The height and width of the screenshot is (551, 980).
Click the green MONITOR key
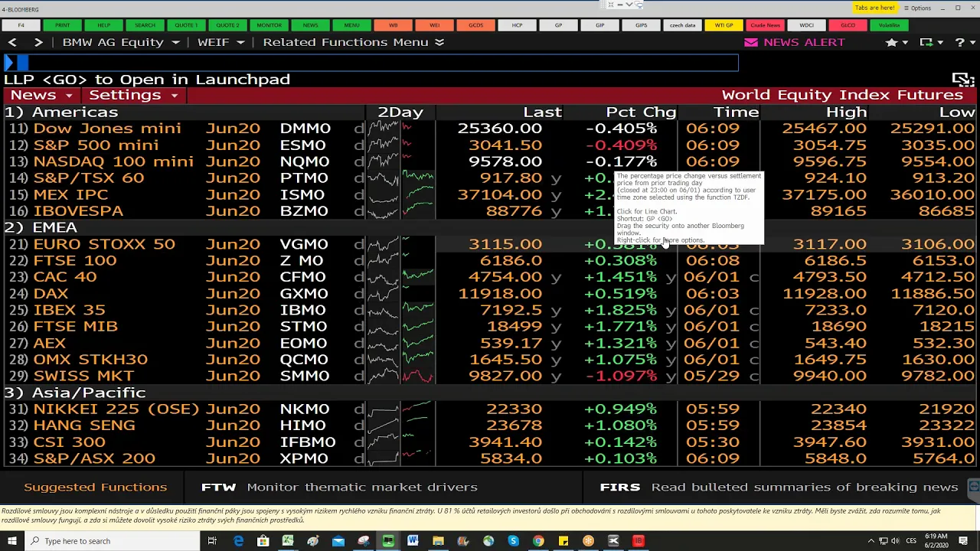tap(269, 25)
